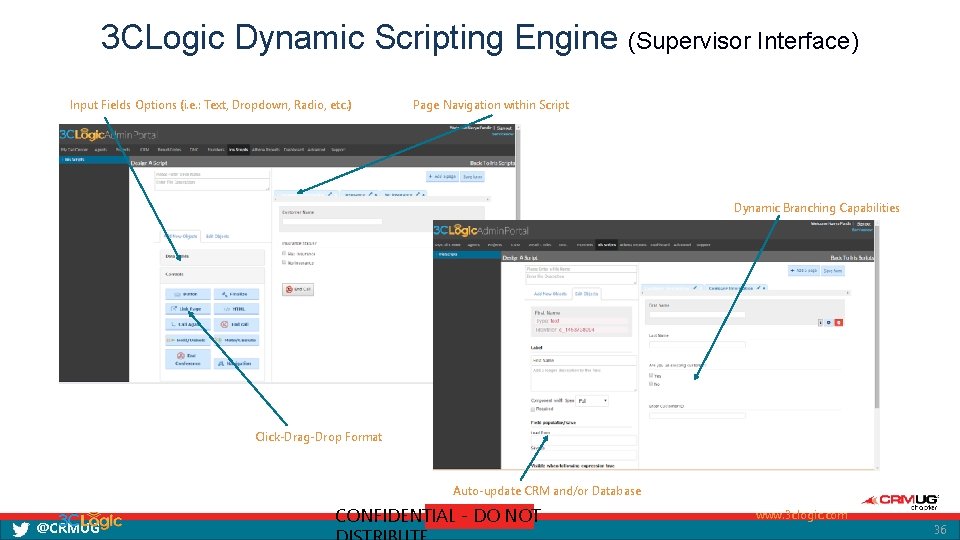This screenshot has height=540, width=960.
Task: Click pencil on first page tab, right portal
Action: tap(695, 288)
